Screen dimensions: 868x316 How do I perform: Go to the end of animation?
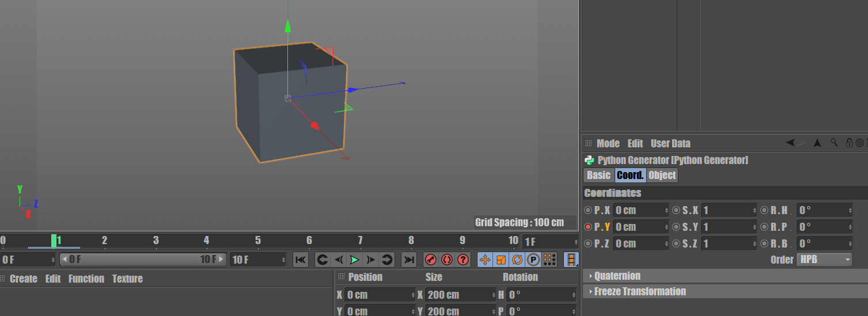408,260
